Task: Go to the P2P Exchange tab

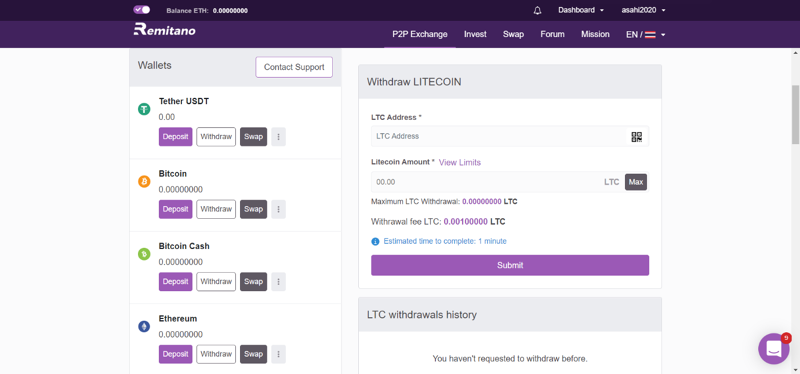Action: 420,34
